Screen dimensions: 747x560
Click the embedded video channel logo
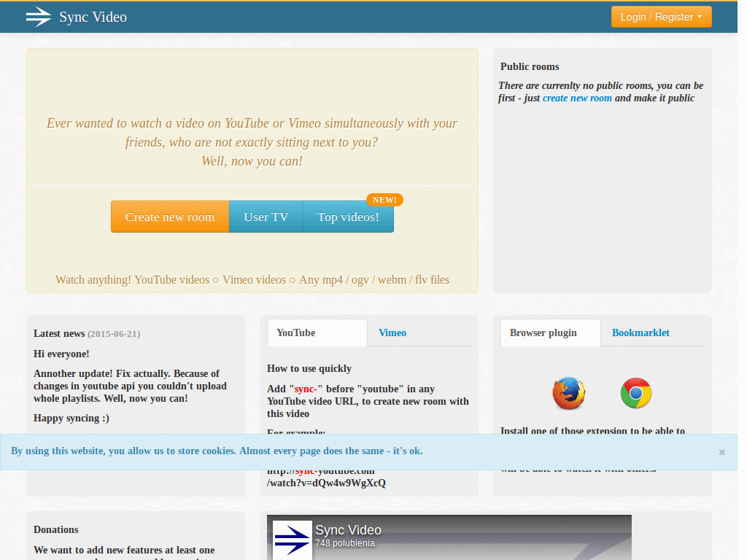(x=292, y=540)
